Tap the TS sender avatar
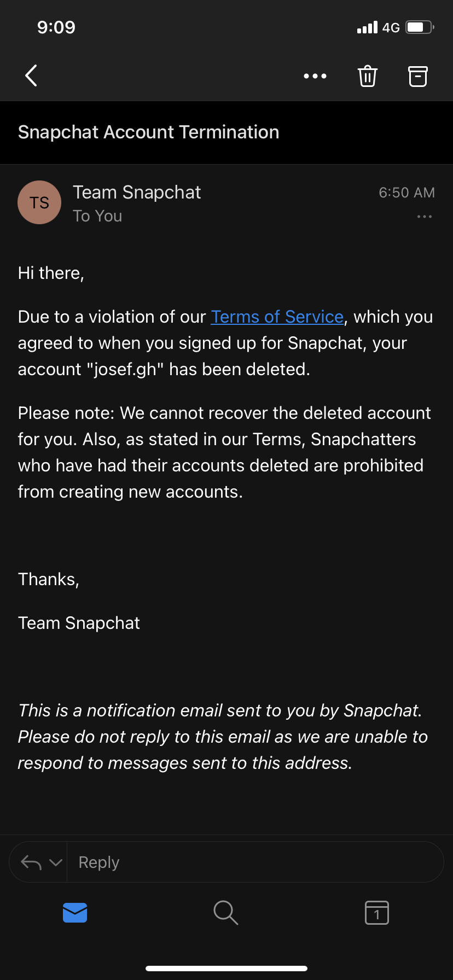Viewport: 453px width, 980px height. (x=39, y=202)
